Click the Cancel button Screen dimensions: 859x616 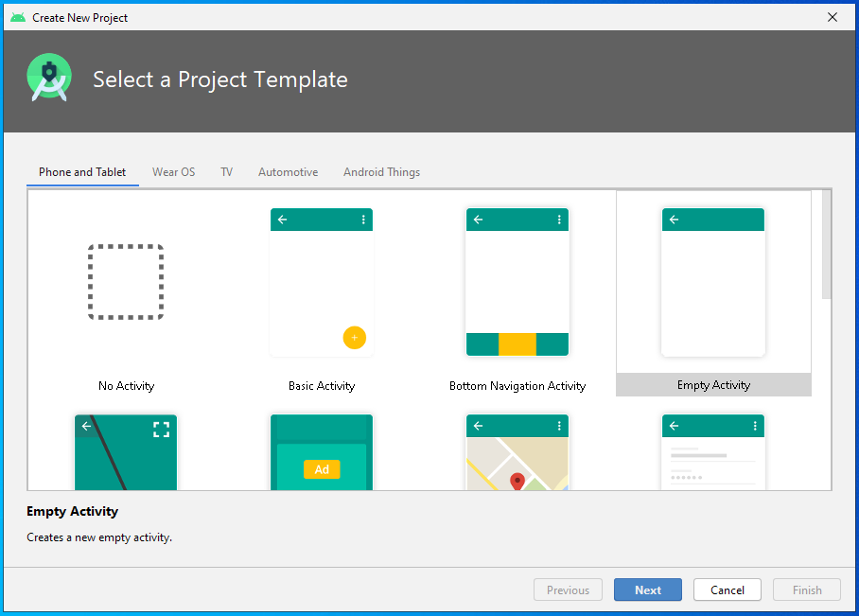click(x=727, y=590)
